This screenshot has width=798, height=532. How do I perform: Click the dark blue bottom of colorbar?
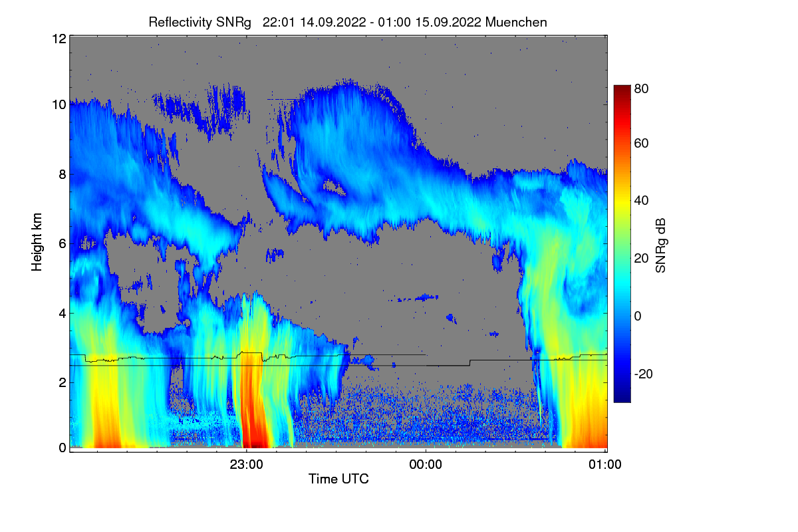[622, 397]
